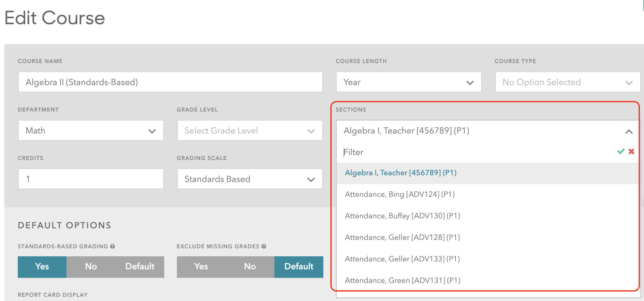Set Exclude Missing Grades to Yes
This screenshot has height=301, width=644.
click(x=201, y=267)
